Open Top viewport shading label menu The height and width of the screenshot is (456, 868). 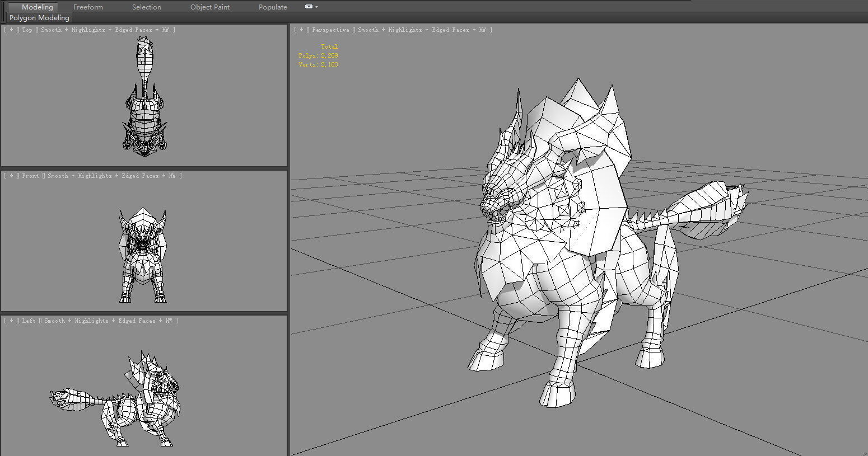pyautogui.click(x=104, y=30)
